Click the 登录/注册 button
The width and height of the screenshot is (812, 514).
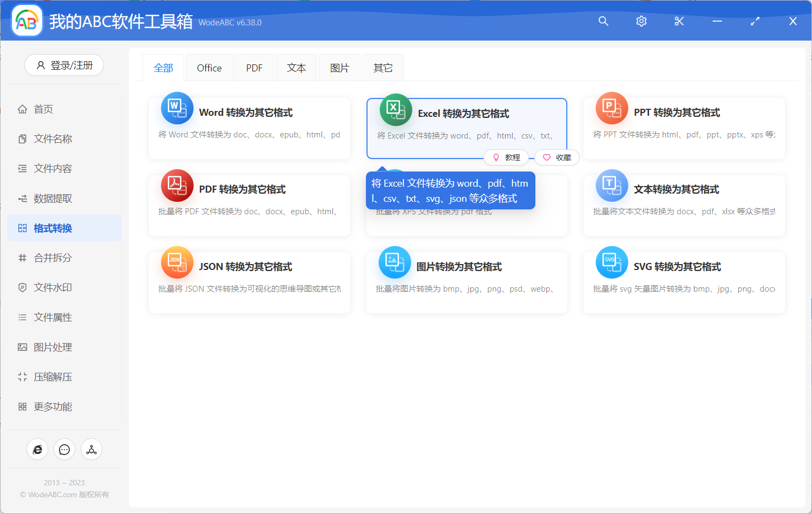point(64,65)
